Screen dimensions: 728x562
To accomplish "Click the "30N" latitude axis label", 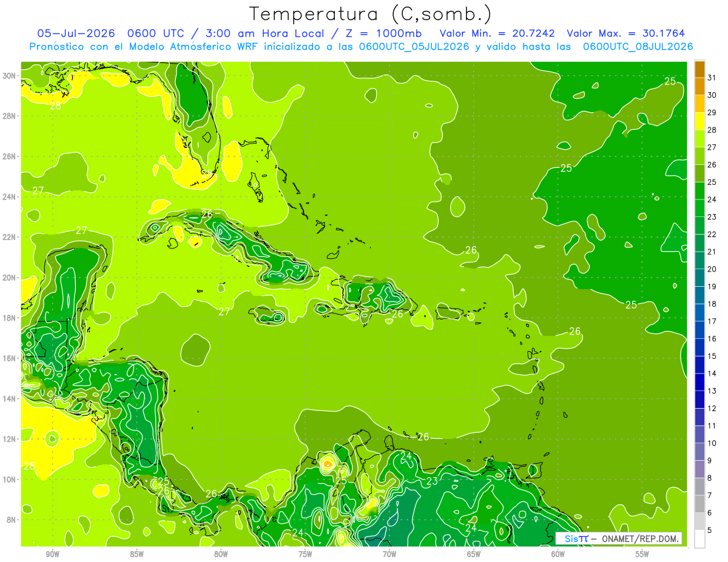I will [10, 76].
